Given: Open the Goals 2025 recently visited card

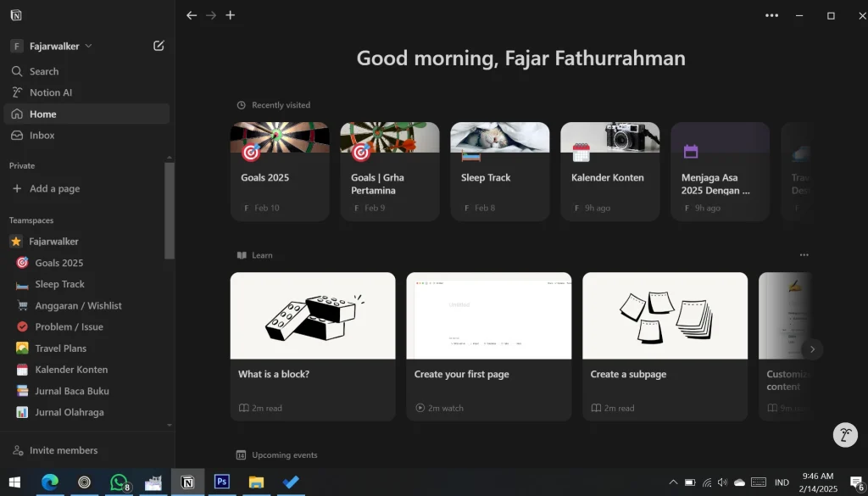Looking at the screenshot, I should (280, 171).
